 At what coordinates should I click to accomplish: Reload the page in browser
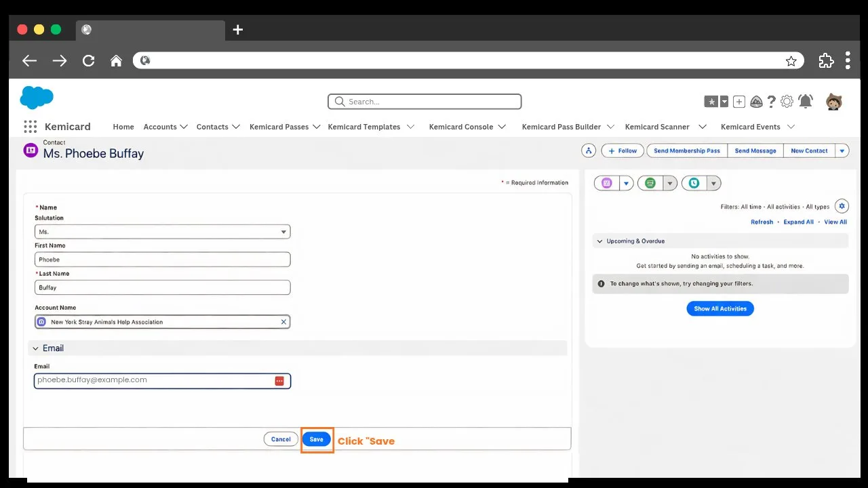click(x=88, y=60)
